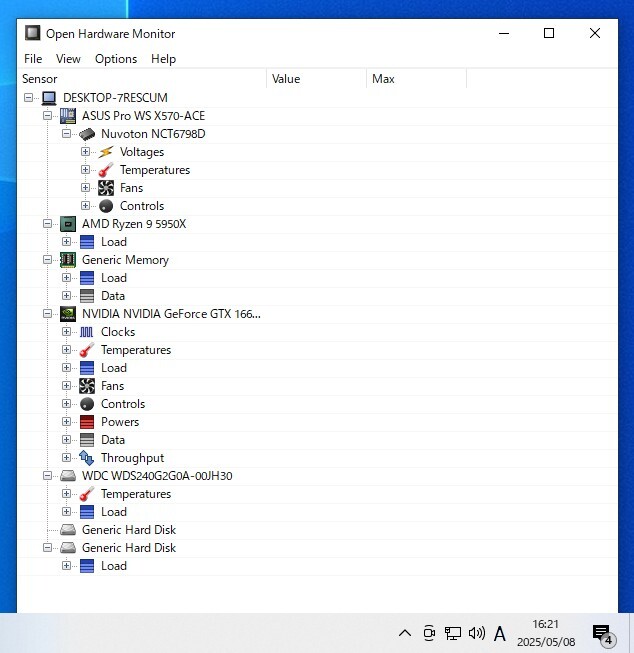Click the network icon in system tray
Image resolution: width=634 pixels, height=653 pixels.
(x=452, y=633)
